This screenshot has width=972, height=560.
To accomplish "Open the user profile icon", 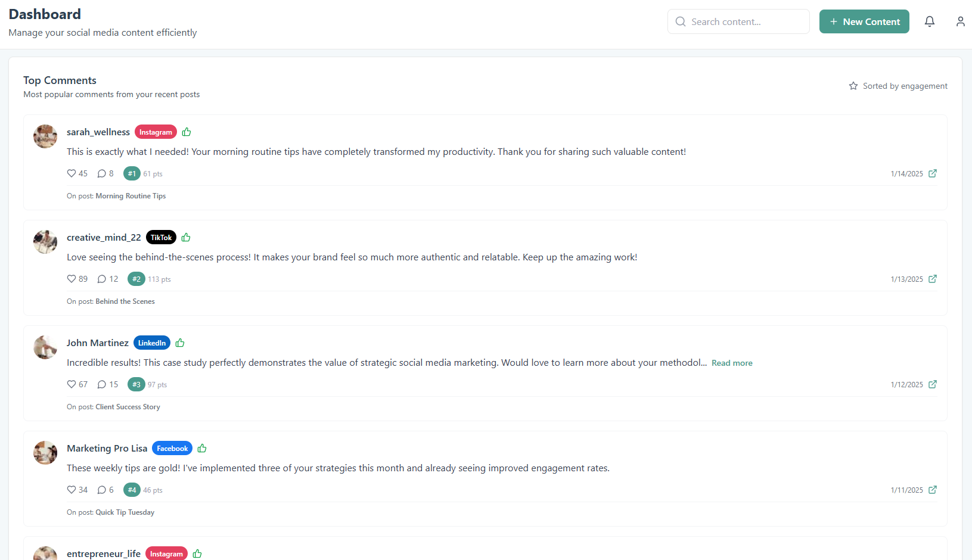I will coord(960,21).
